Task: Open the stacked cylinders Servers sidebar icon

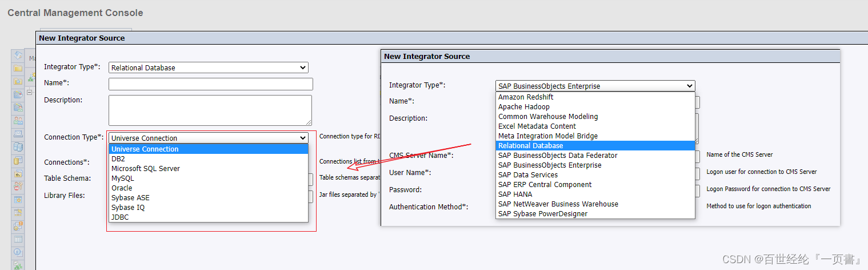Action: (x=18, y=147)
